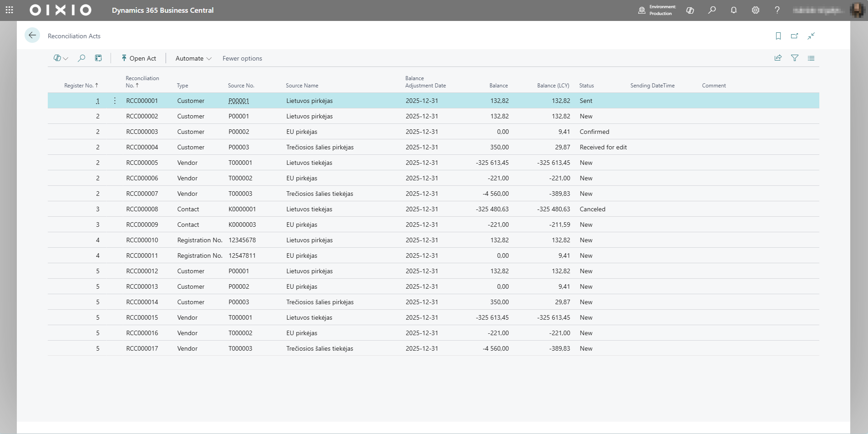Toggle the filter pane funnel icon
868x434 pixels.
click(x=795, y=58)
